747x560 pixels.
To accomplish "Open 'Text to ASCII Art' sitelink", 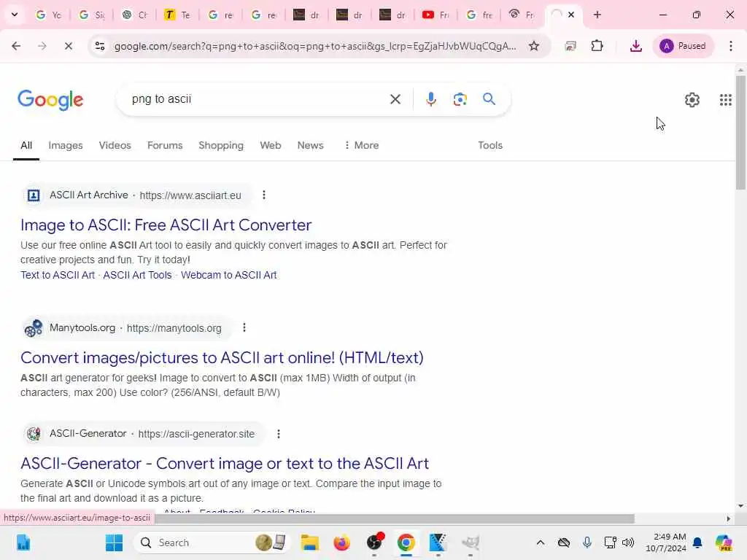I will 58,275.
